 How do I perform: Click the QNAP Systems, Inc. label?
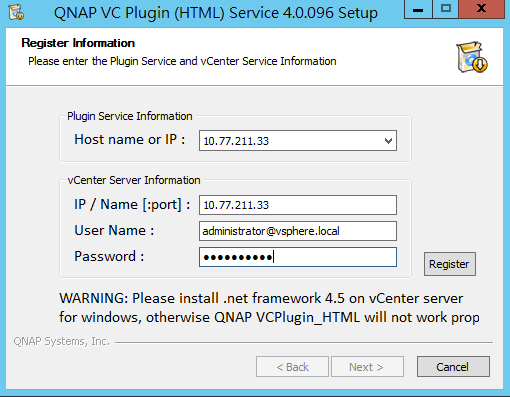pos(62,341)
